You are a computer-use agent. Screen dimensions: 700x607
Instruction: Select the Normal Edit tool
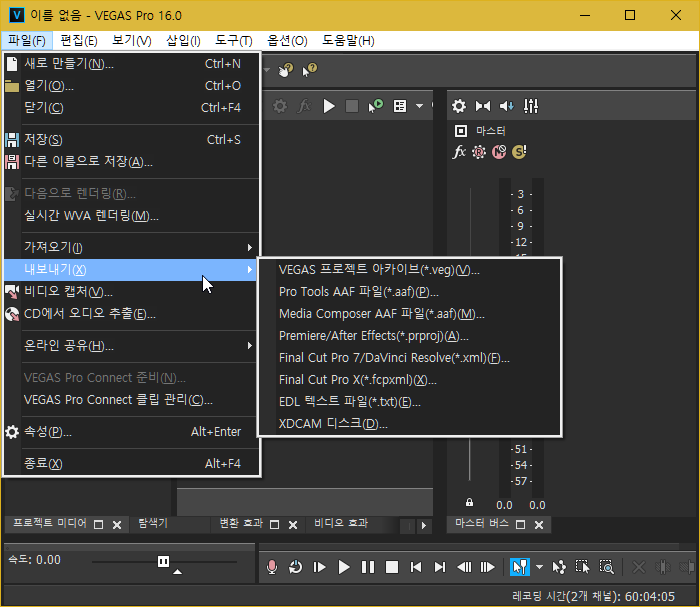[520, 567]
